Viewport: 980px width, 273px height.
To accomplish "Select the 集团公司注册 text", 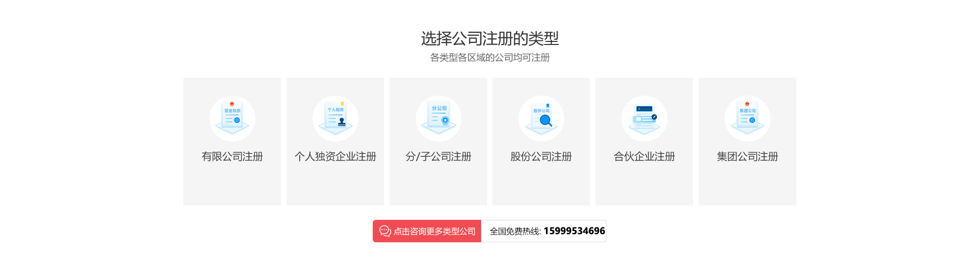I will click(x=748, y=156).
